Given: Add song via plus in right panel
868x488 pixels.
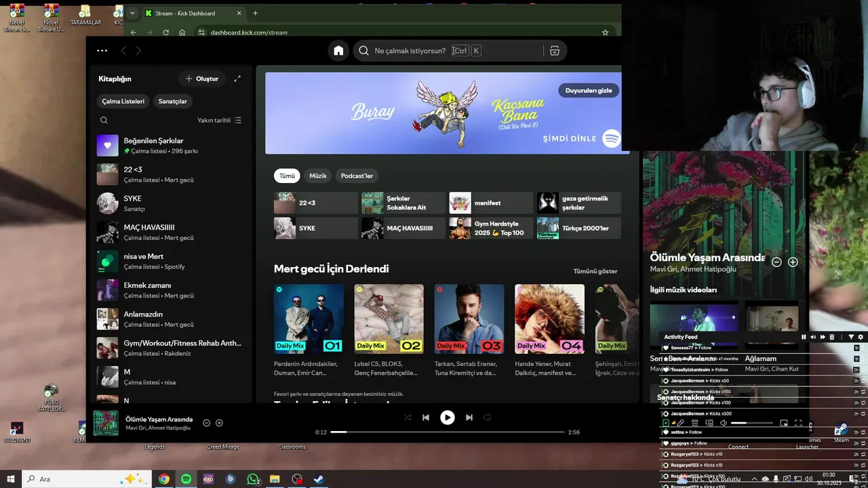Looking at the screenshot, I should pos(793,262).
